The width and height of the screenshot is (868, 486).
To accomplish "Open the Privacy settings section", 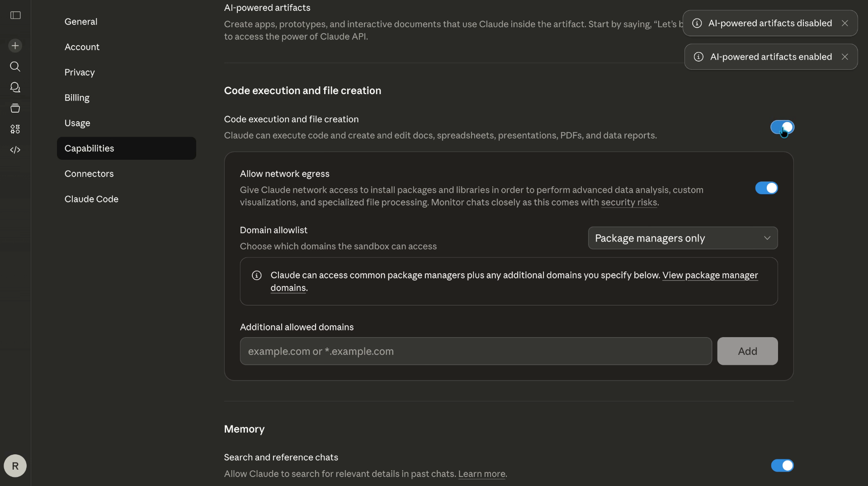I will (x=80, y=72).
